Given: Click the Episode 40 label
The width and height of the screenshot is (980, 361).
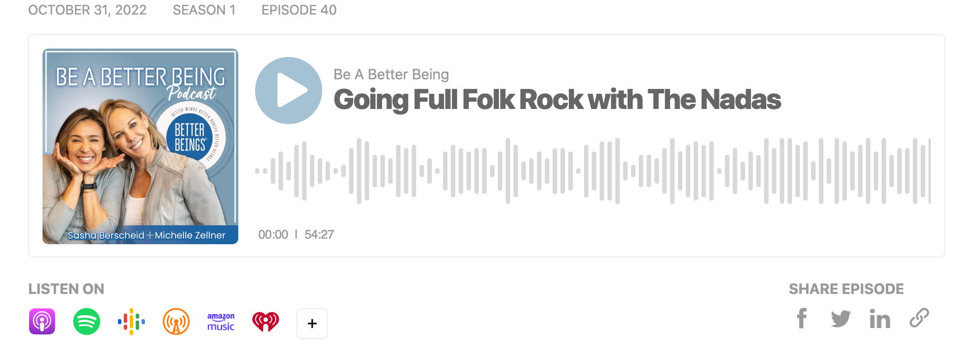Looking at the screenshot, I should coord(299,10).
